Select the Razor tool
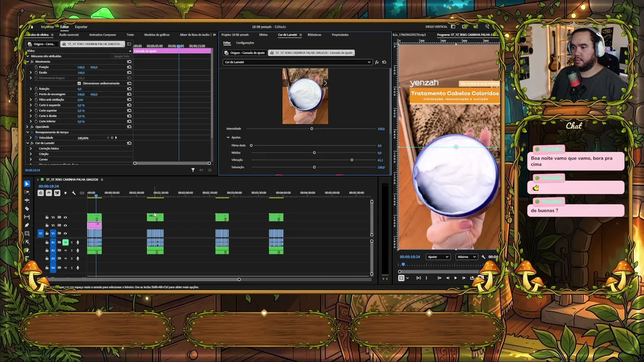This screenshot has height=362, width=644. (27, 208)
